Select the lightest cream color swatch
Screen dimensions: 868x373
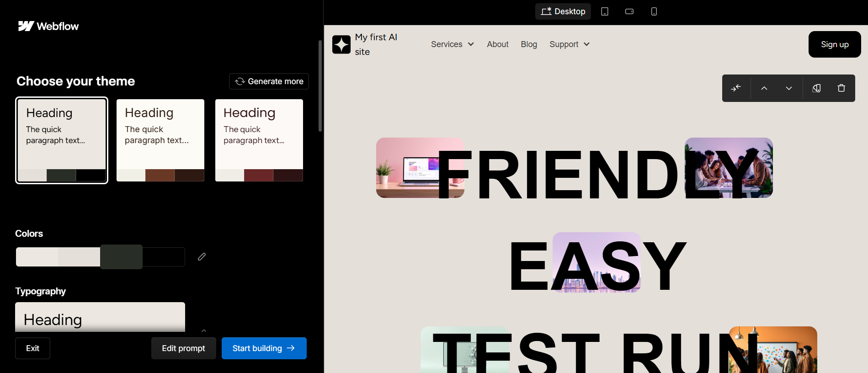37,257
